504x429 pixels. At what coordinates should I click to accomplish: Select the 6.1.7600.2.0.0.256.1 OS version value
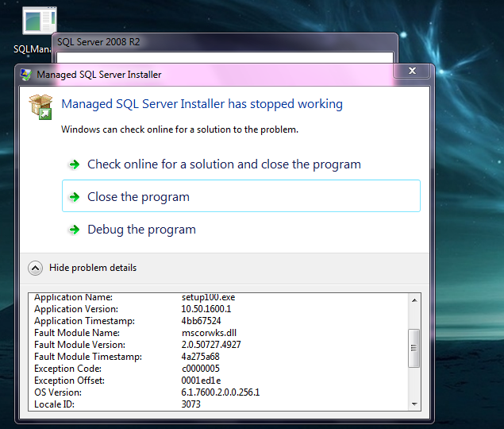[x=221, y=392]
